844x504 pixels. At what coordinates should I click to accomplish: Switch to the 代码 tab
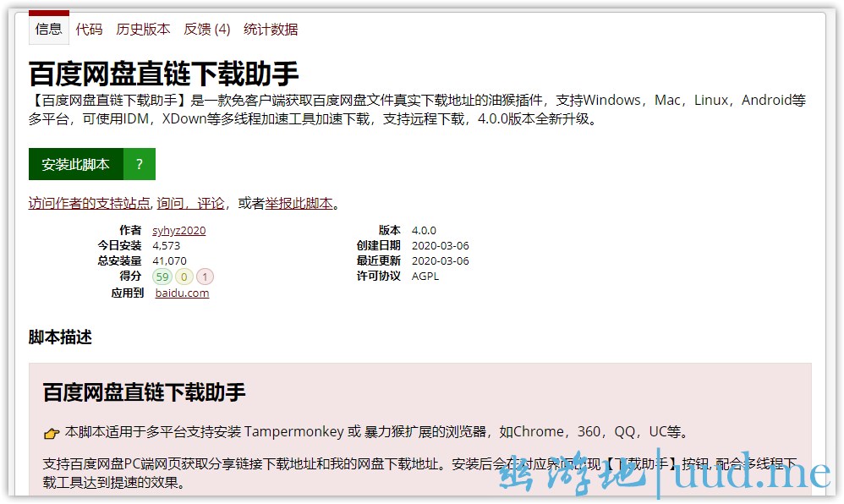pos(89,30)
